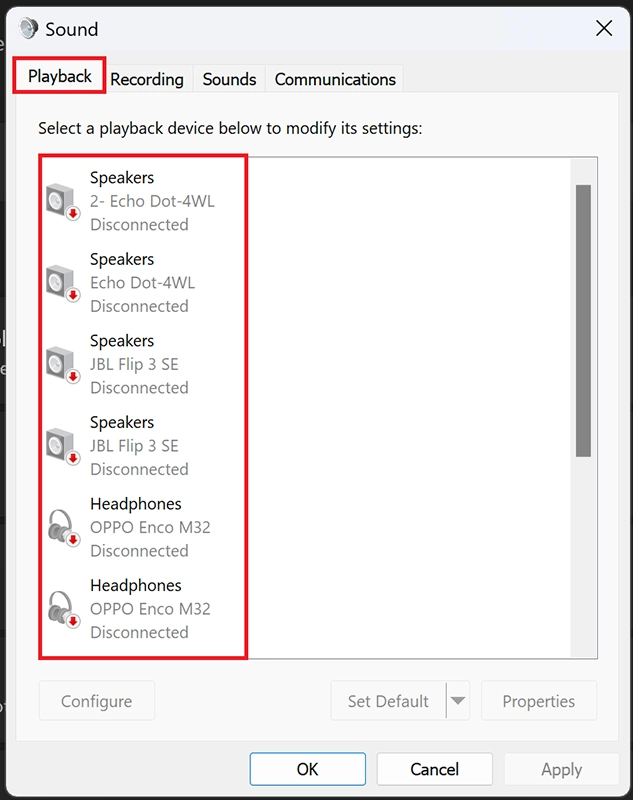Viewport: 633px width, 800px height.
Task: Select the second JBL Flip 3 SE speaker icon
Action: pos(63,446)
